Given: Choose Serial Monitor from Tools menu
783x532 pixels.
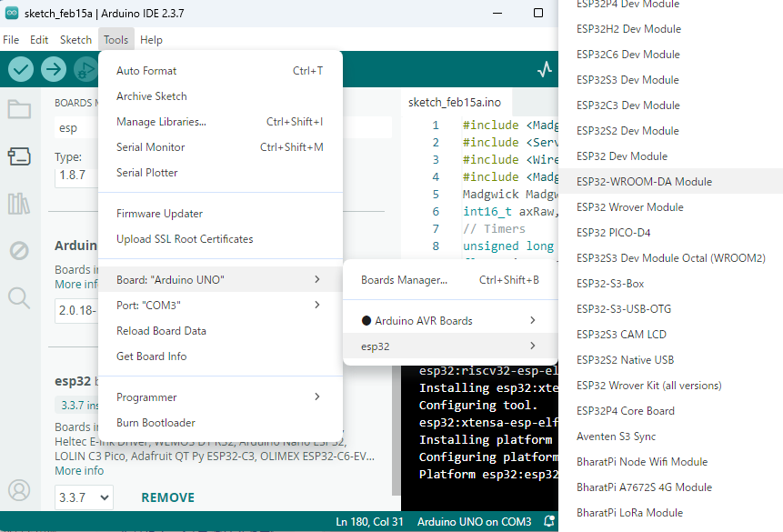Looking at the screenshot, I should 151,147.
